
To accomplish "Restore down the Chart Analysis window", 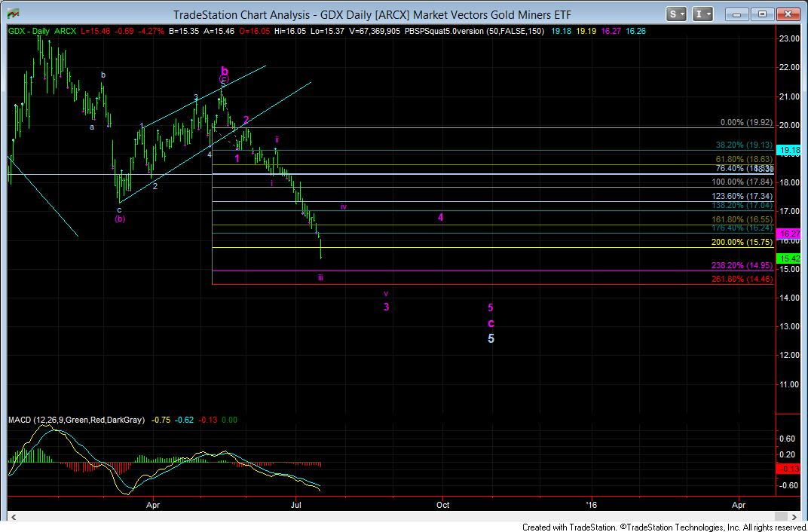I will click(x=764, y=14).
